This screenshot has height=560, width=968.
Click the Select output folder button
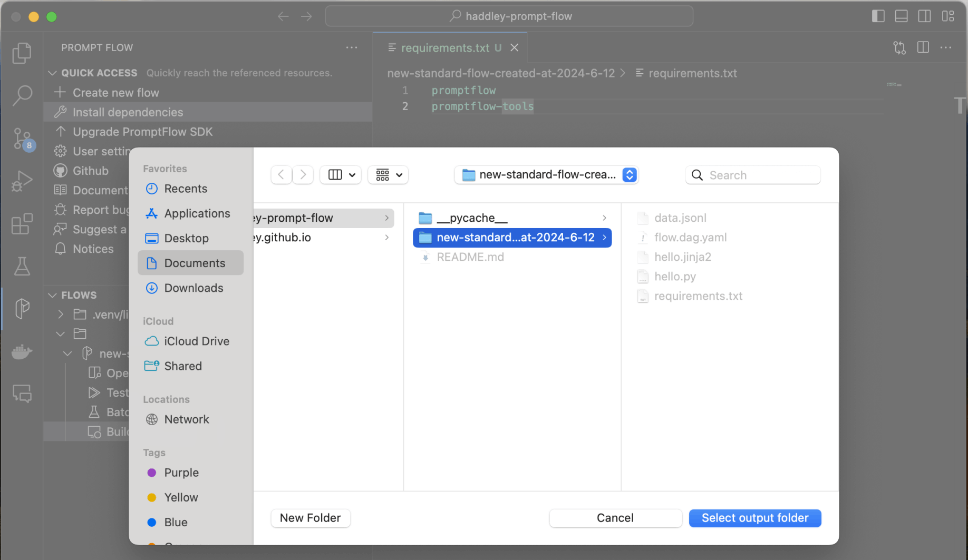(754, 518)
